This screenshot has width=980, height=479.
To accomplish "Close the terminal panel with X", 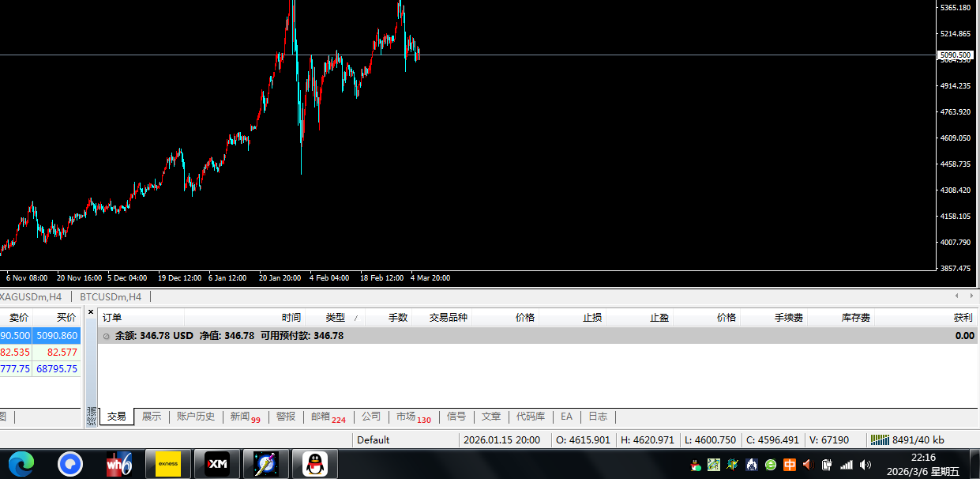I will click(x=91, y=313).
